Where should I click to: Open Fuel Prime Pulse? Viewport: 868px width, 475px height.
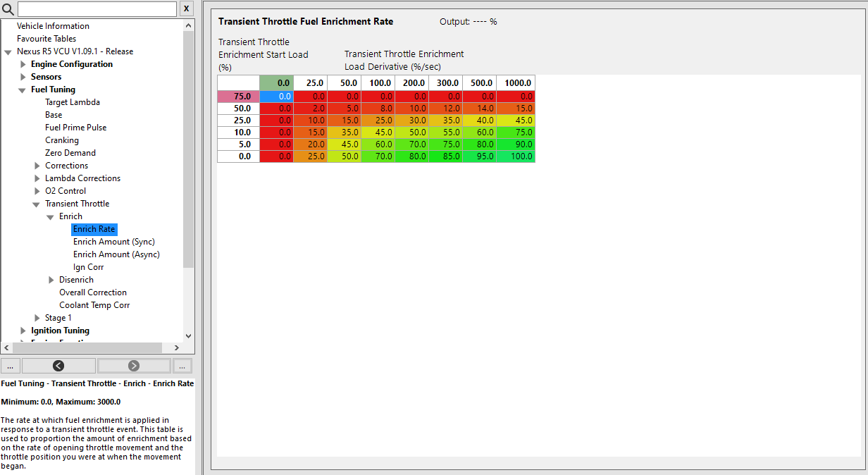pyautogui.click(x=76, y=128)
